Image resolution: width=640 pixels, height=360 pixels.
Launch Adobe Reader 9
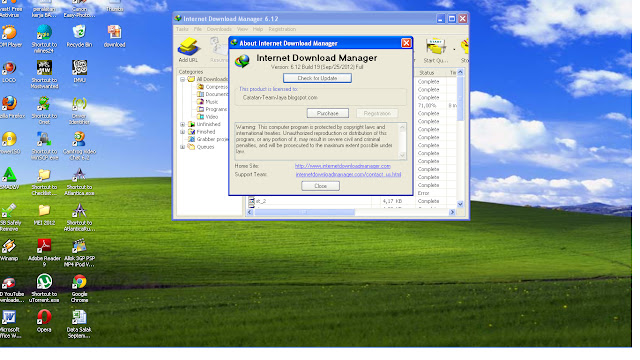point(44,246)
